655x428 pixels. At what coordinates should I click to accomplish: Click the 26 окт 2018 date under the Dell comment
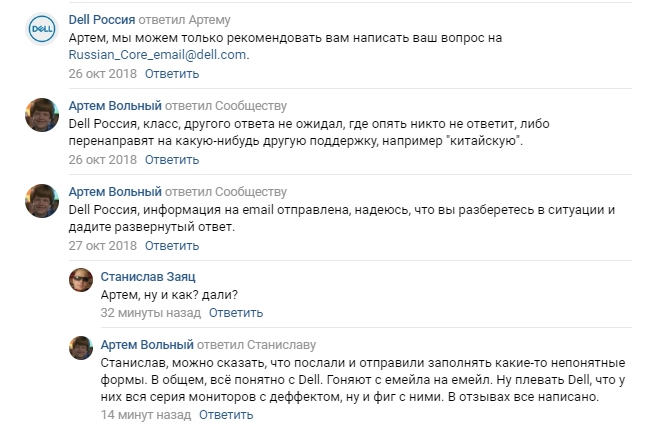102,74
